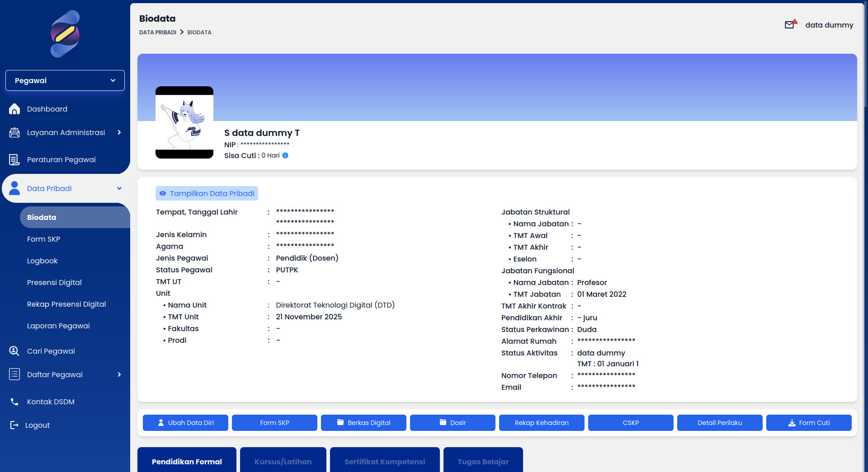Click the Cari Pegawai search icon

14,351
